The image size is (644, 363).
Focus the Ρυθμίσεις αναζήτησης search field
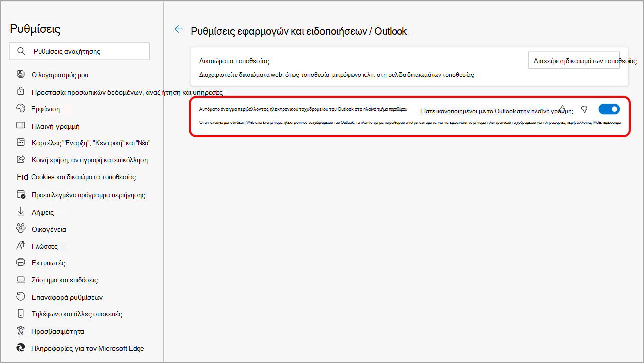[x=79, y=51]
